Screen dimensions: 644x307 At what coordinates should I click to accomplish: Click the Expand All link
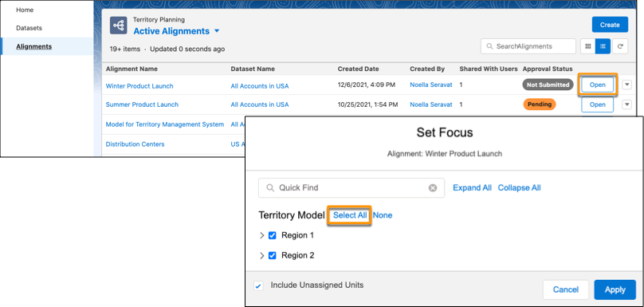(472, 188)
